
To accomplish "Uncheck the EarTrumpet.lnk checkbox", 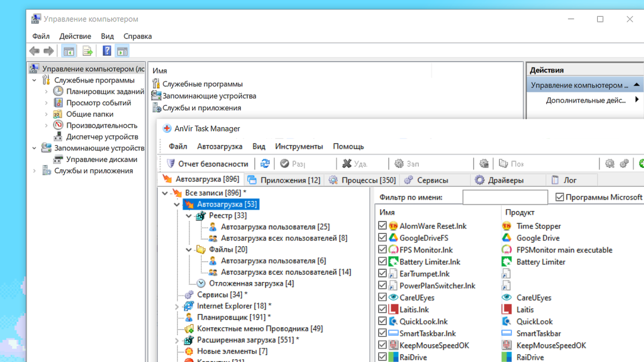I will coord(382,274).
